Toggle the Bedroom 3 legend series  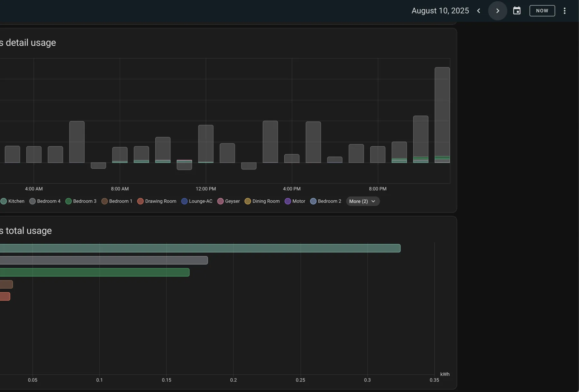coord(81,201)
